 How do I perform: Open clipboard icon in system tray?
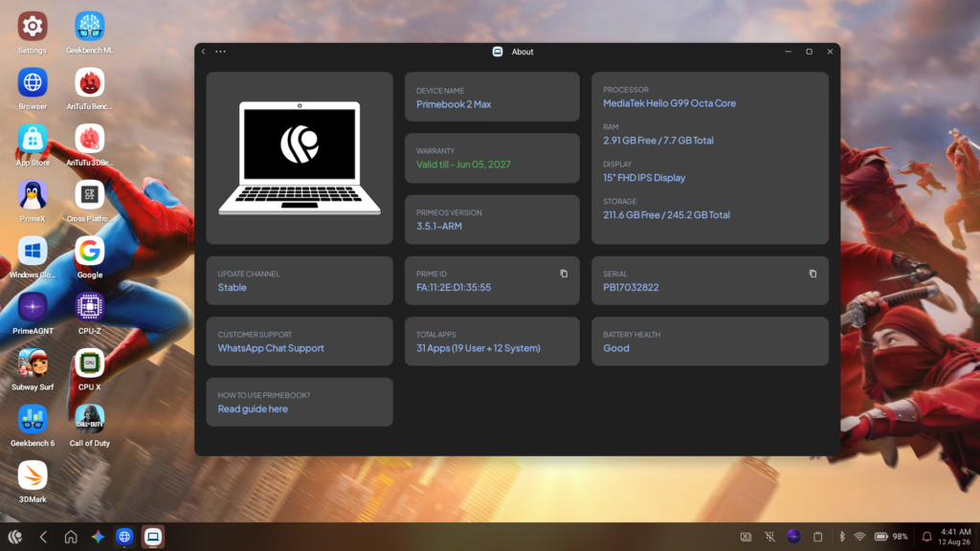(x=817, y=537)
